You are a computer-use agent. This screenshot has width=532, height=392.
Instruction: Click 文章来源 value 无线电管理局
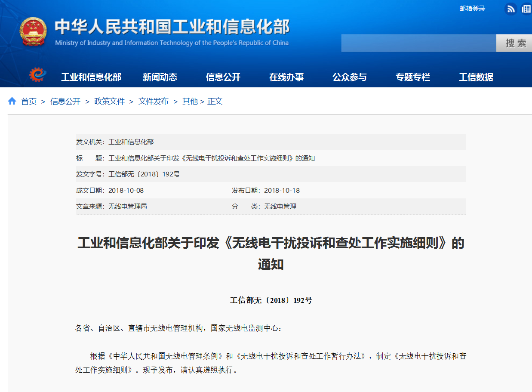pyautogui.click(x=128, y=207)
